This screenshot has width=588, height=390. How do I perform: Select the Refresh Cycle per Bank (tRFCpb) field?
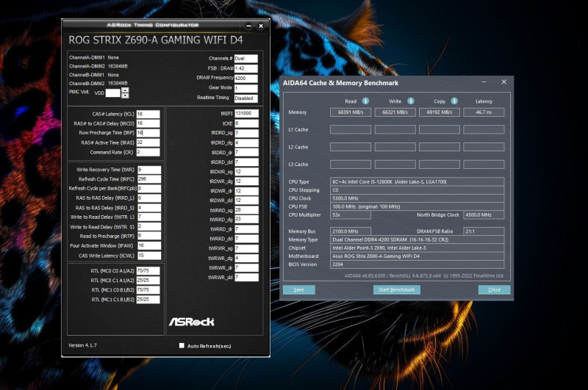[x=149, y=189]
